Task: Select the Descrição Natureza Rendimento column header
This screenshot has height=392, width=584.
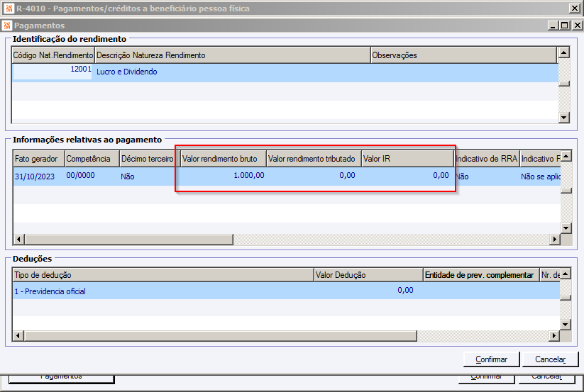Action: click(x=233, y=55)
